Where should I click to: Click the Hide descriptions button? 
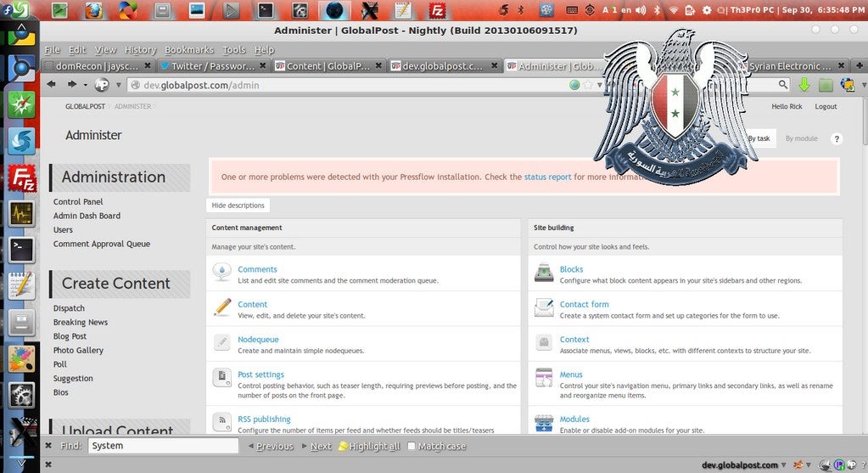click(238, 205)
